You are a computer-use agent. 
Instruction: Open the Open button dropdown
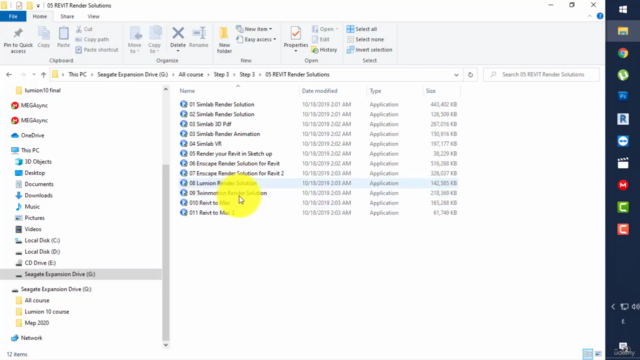tap(325, 29)
